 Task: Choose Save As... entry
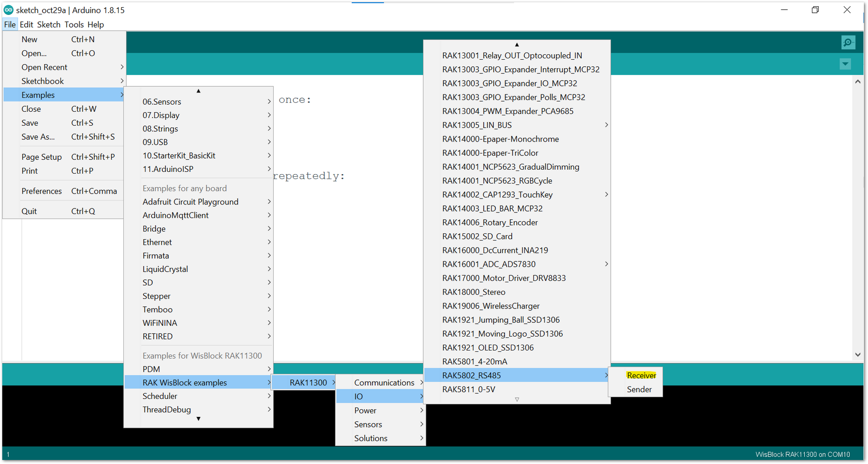click(63, 137)
